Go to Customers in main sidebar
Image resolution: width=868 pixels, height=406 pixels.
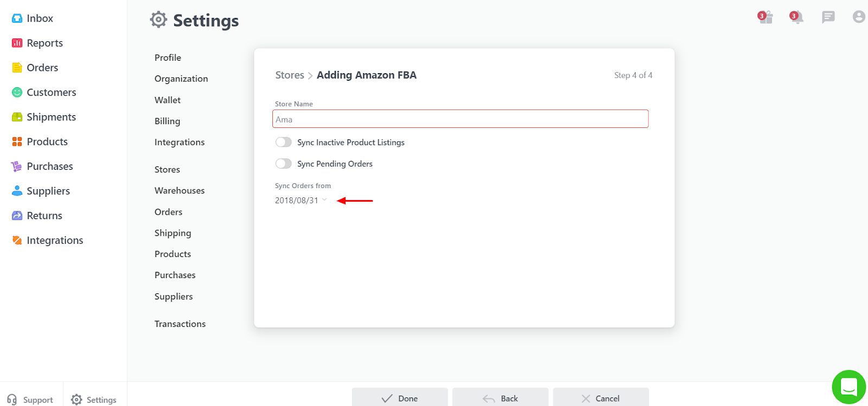tap(52, 92)
